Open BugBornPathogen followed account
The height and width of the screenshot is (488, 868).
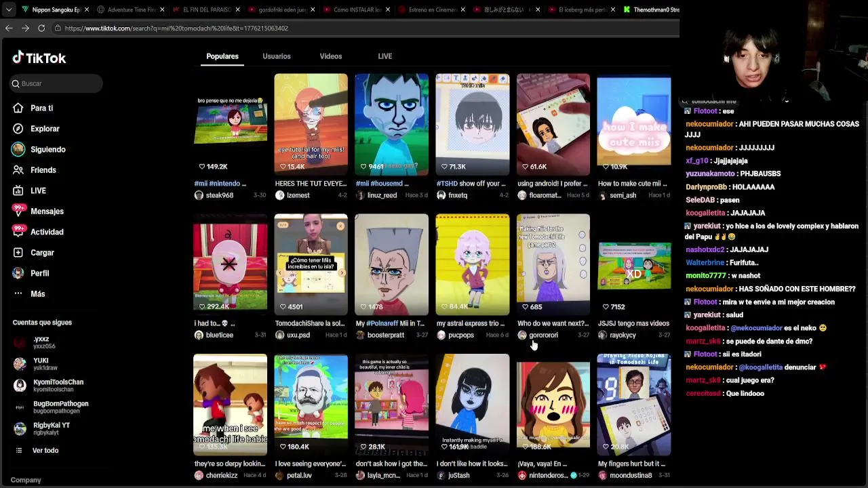pyautogui.click(x=51, y=407)
